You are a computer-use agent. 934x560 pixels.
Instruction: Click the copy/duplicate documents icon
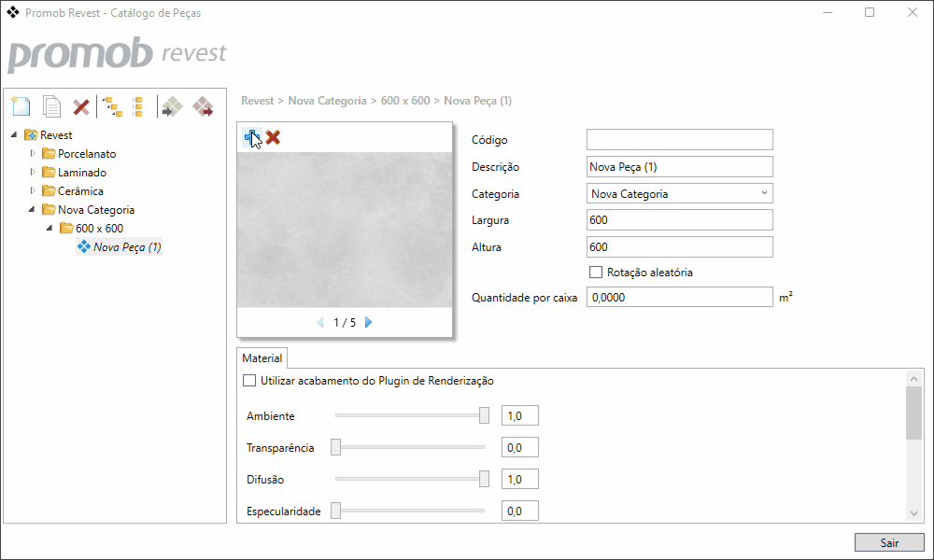coord(52,106)
